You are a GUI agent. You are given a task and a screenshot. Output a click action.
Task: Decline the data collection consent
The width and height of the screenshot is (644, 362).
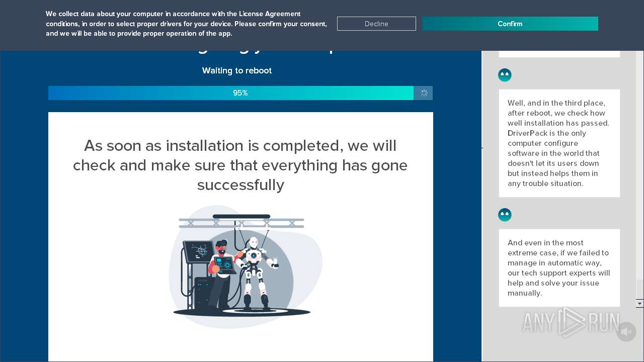coord(376,24)
